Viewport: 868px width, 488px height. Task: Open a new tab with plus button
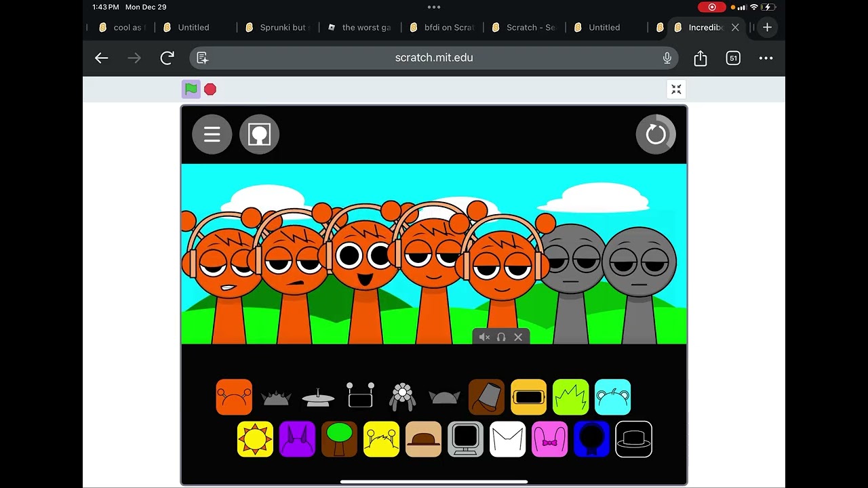tap(768, 28)
